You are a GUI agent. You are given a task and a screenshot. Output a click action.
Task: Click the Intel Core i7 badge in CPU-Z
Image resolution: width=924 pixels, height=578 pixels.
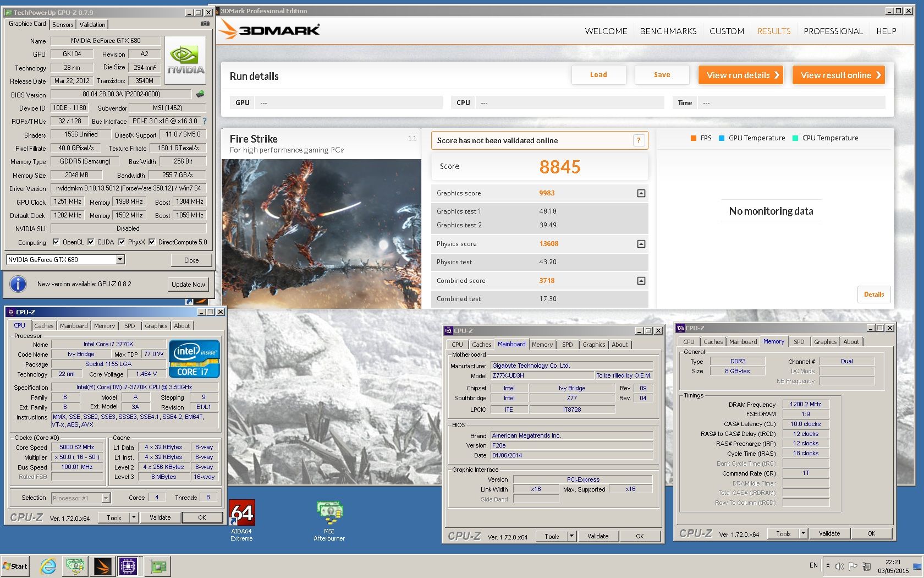click(x=195, y=360)
